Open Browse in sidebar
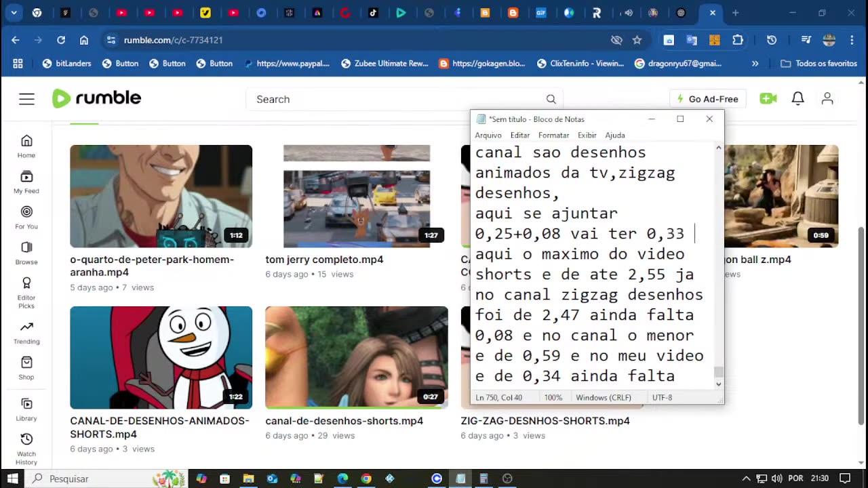Viewport: 868px width, 488px height. (26, 253)
